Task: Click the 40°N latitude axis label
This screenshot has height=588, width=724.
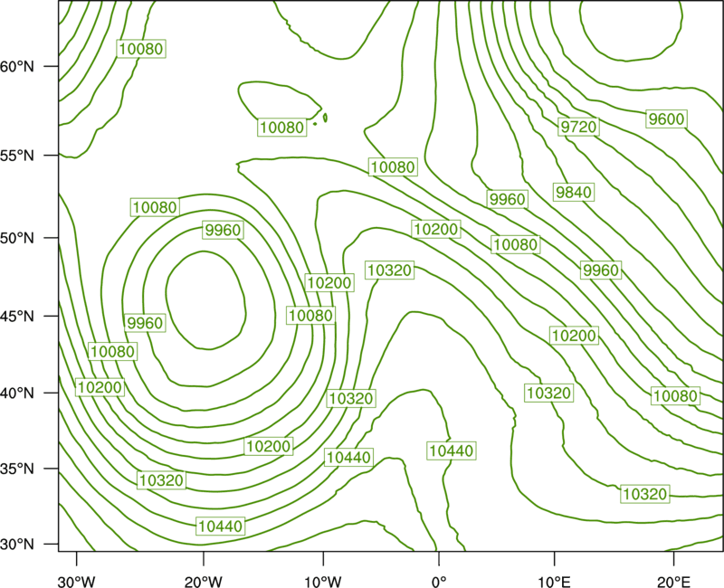Action: pos(17,394)
